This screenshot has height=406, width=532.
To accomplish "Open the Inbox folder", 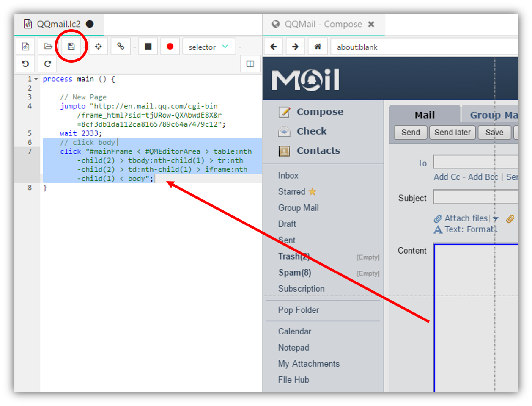I will tap(288, 175).
